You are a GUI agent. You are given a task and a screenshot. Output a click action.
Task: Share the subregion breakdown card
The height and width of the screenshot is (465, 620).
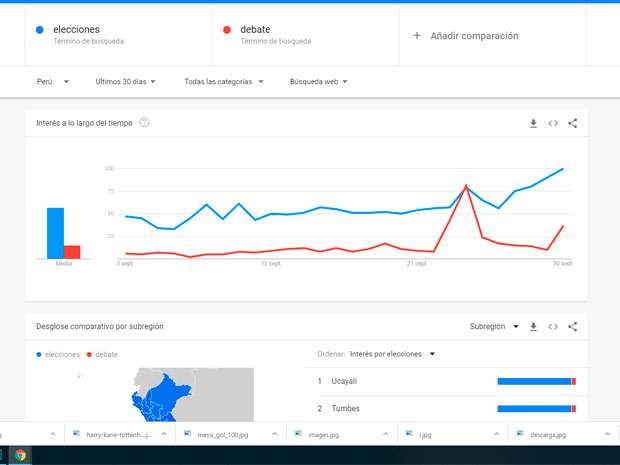coord(573,327)
